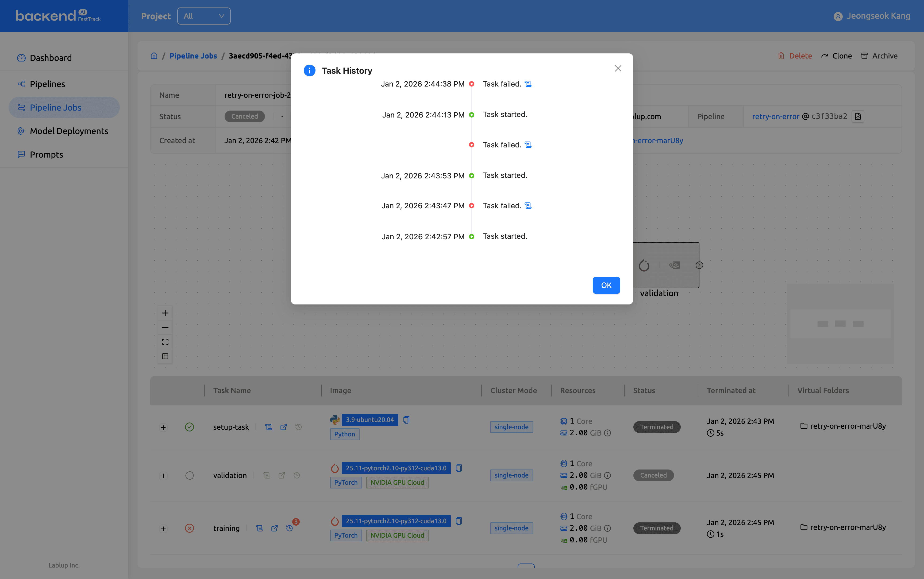Click the Pipeline Jobs breadcrumb link
Image resolution: width=924 pixels, height=579 pixels.
[x=193, y=56]
